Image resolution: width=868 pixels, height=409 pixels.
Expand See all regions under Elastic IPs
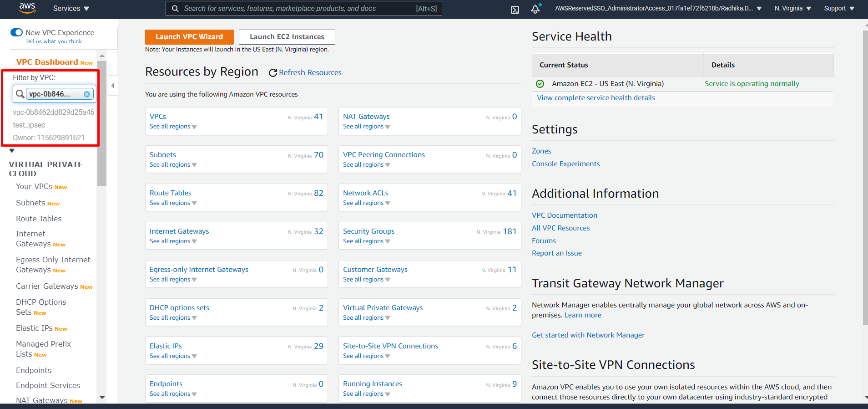[173, 356]
